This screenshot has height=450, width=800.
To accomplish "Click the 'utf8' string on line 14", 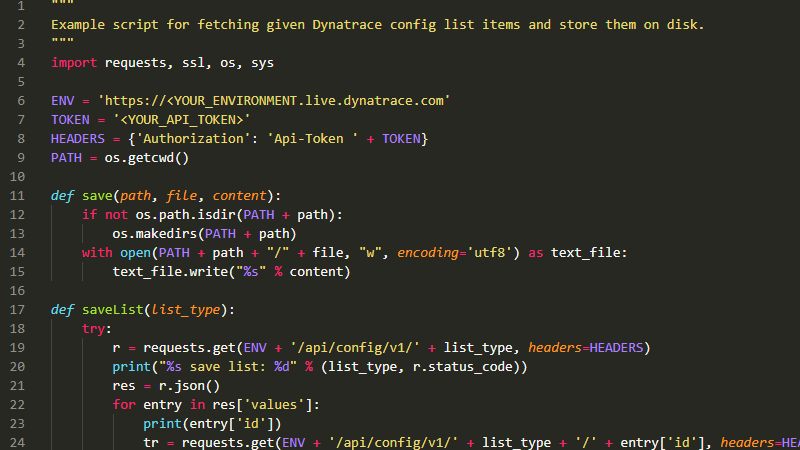I will pyautogui.click(x=489, y=253).
